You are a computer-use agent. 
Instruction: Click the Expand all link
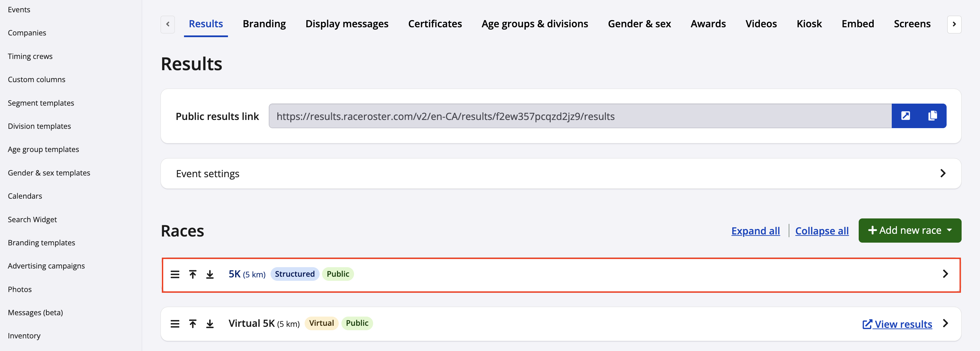[755, 231]
